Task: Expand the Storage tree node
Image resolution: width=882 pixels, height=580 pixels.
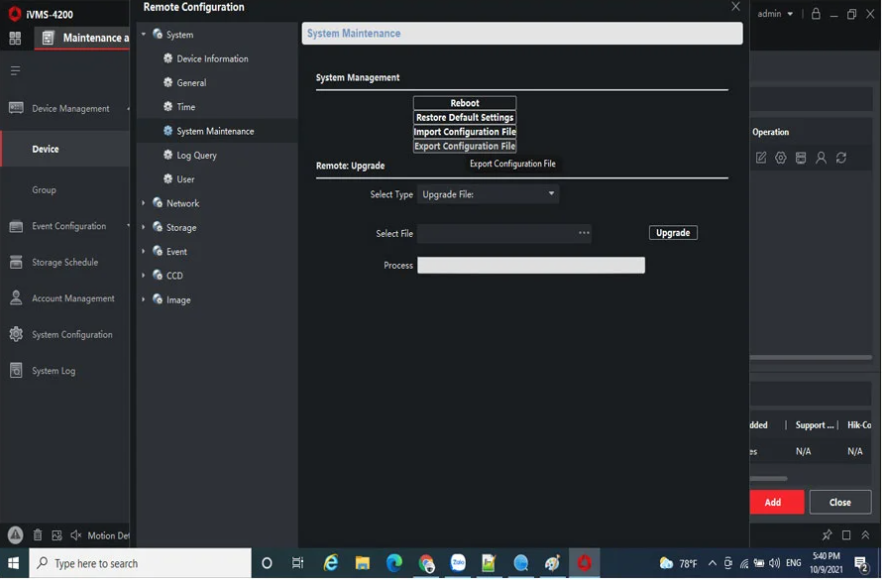Action: (x=144, y=227)
